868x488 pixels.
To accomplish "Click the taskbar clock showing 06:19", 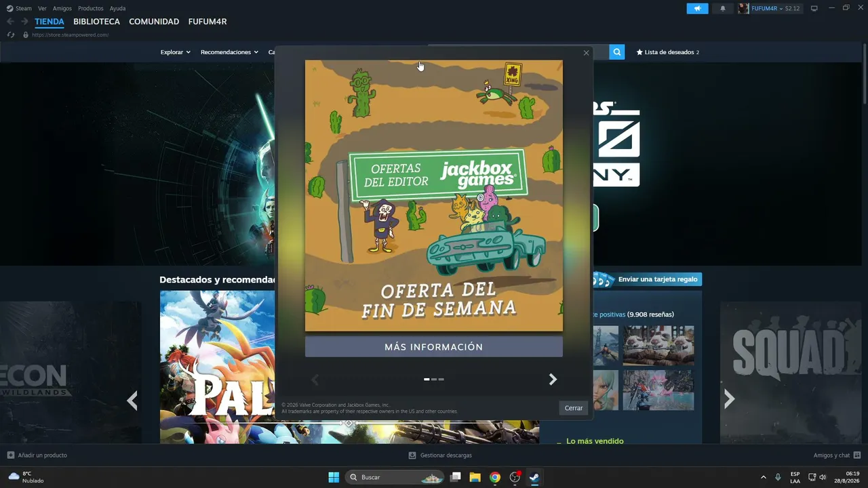I will (846, 477).
